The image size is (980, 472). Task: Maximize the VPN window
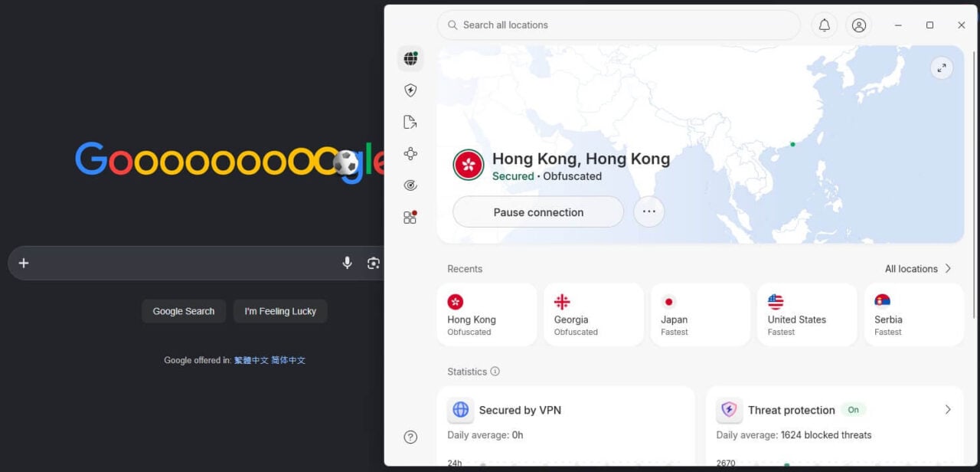coord(929,25)
